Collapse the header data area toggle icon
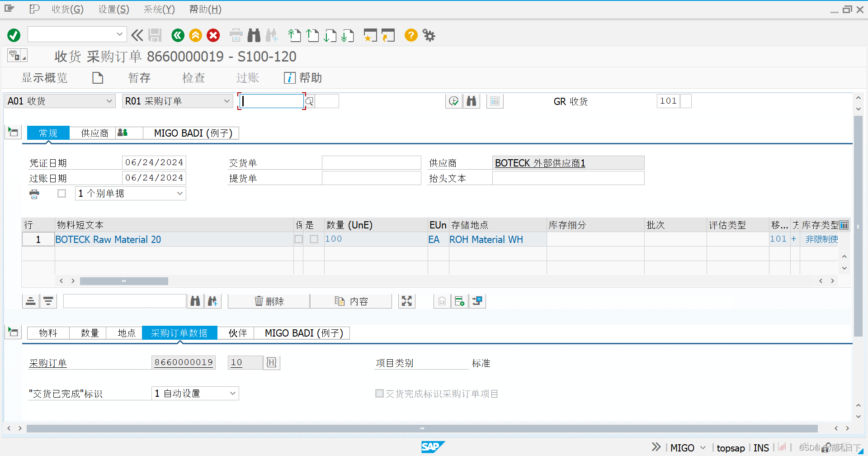Viewport: 868px width, 456px height. tap(13, 132)
